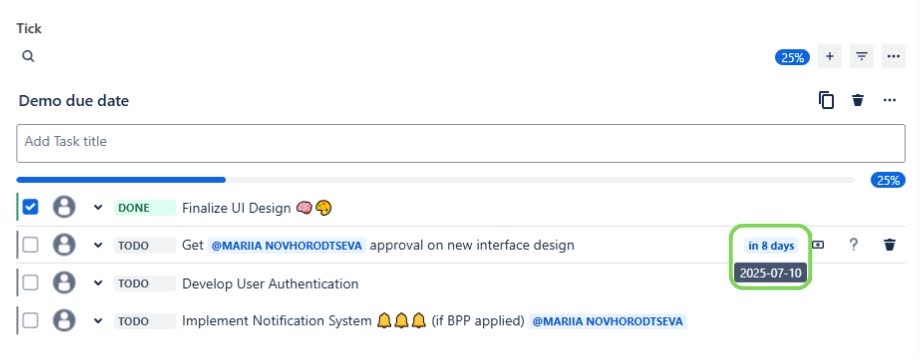Uncheck the Finalize UI Design task

(30, 207)
